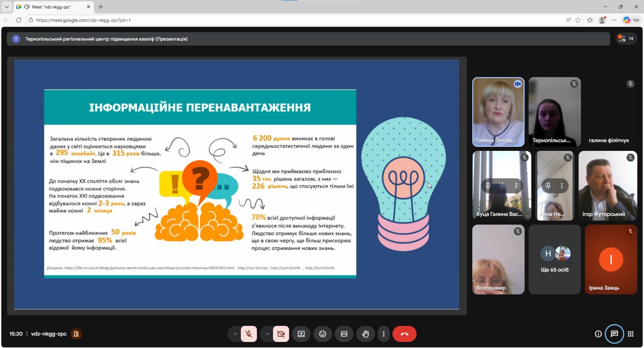Screen dimensions: 644x348
Task: Select the 'Meet: vdz-nkgg-zpc' browser tab
Action: (x=52, y=7)
